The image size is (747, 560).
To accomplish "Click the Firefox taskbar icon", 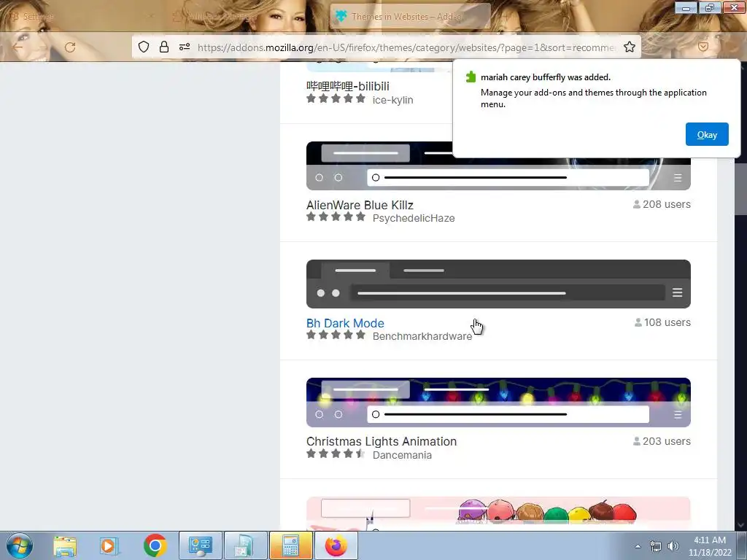I will 336,545.
